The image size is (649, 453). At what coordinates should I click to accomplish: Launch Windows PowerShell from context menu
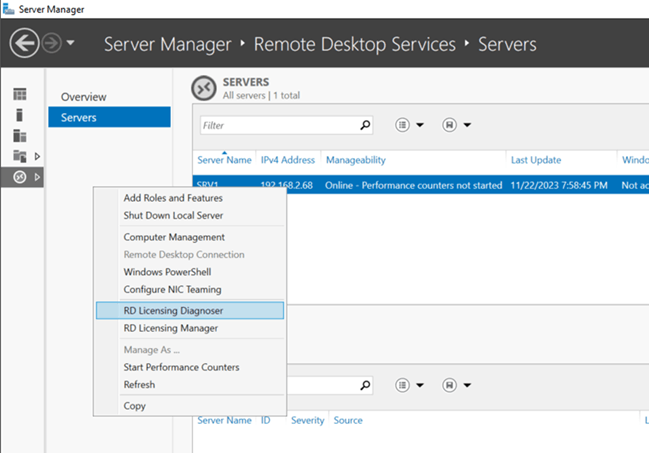pyautogui.click(x=167, y=272)
